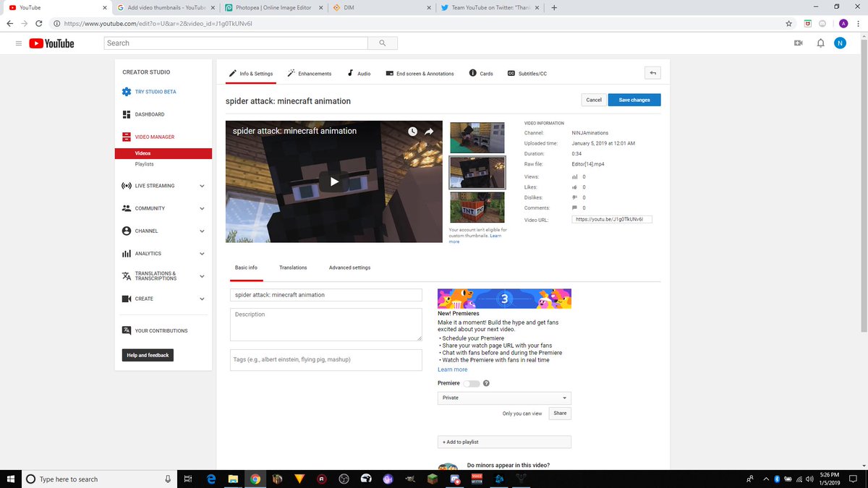Open Videos in Video Manager
This screenshot has width=868, height=488.
tap(163, 153)
